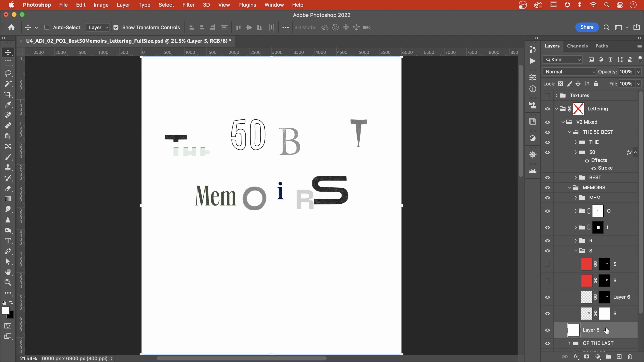Select the Crop tool

(x=8, y=94)
